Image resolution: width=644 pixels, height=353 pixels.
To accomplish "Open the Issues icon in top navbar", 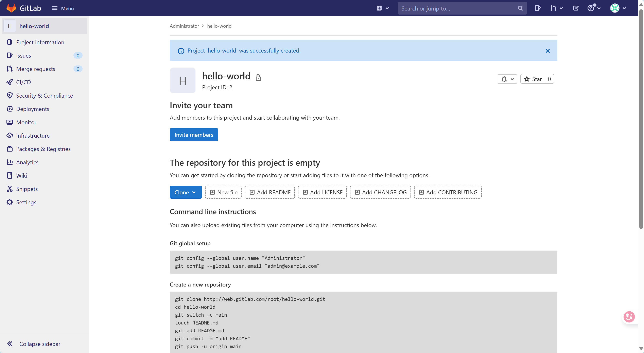I will pos(537,8).
